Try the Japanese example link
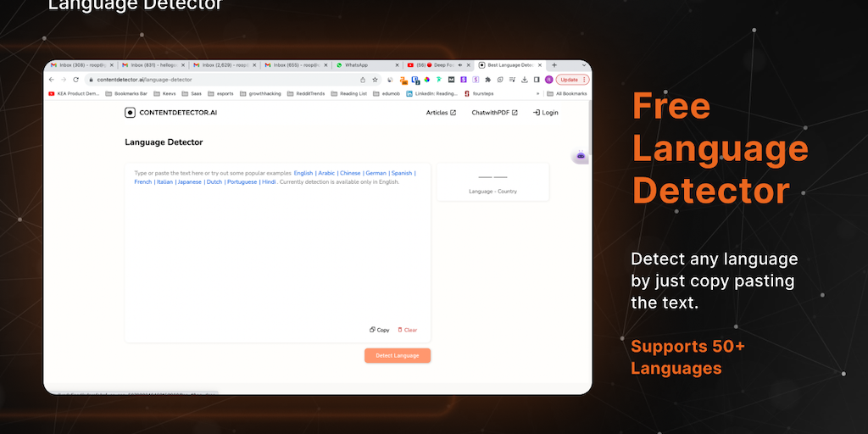Screen dimensions: 868x434 click(189, 182)
